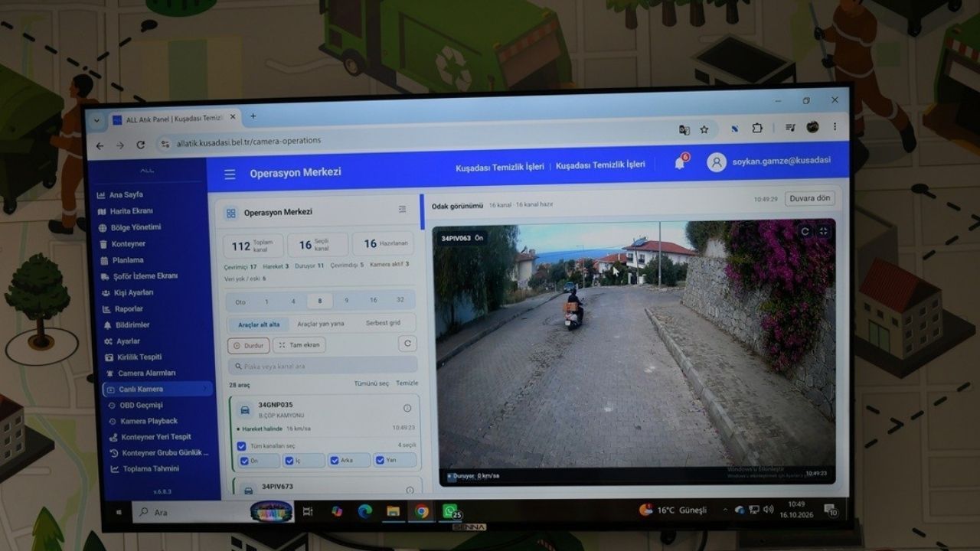Uncheck the Yan channel checkbox
The height and width of the screenshot is (551, 980).
pos(379,461)
